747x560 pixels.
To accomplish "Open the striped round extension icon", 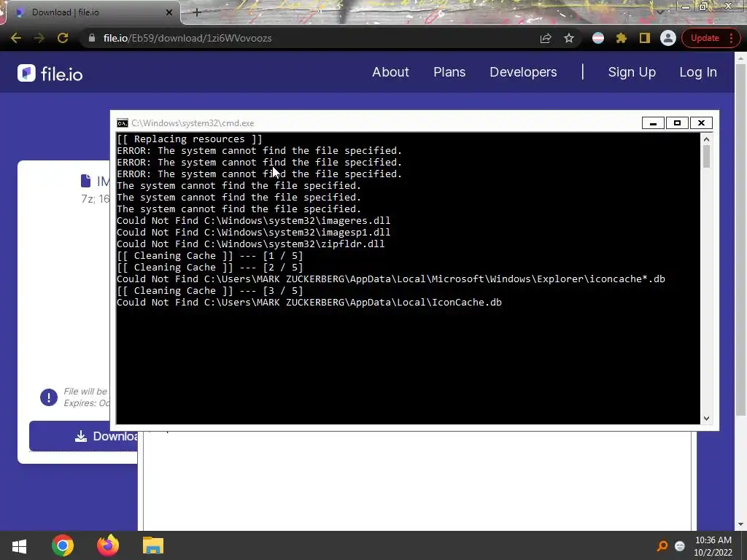I will click(598, 38).
